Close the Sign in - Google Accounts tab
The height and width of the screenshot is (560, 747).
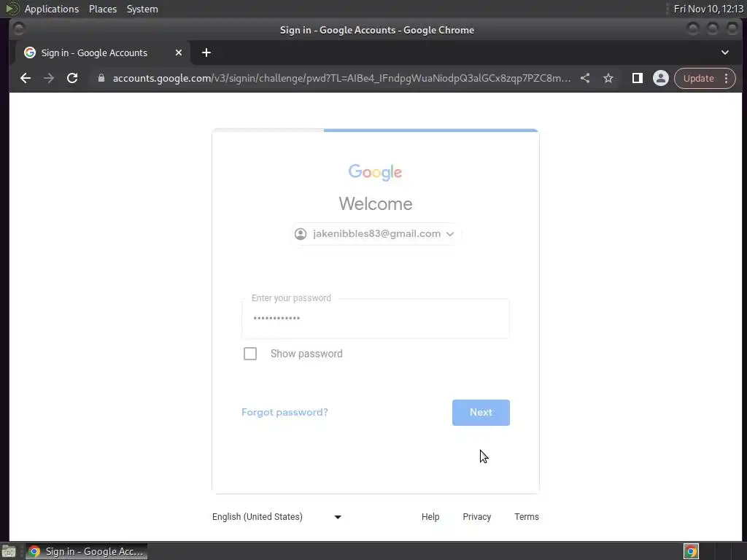coord(179,52)
